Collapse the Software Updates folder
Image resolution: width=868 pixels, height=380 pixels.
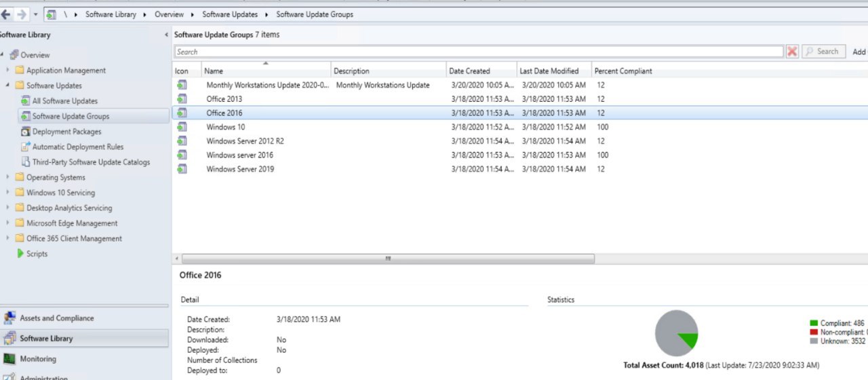(7, 85)
